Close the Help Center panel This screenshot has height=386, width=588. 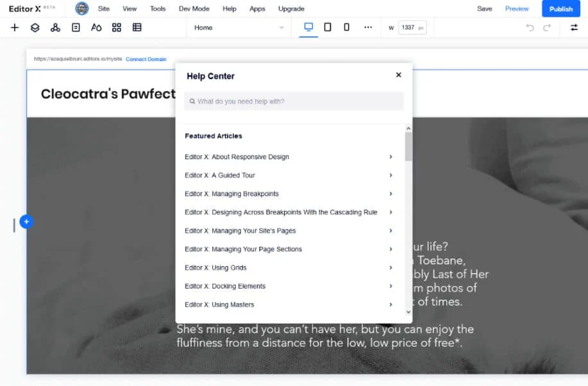pos(398,75)
